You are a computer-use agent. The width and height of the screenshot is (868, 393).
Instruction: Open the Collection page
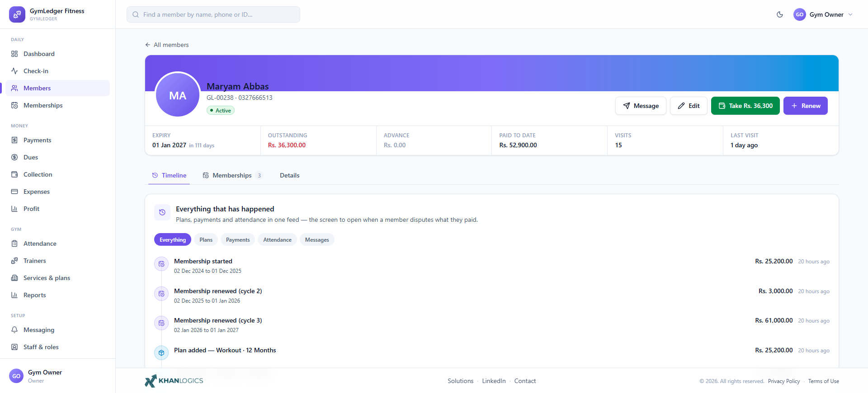click(x=58, y=174)
